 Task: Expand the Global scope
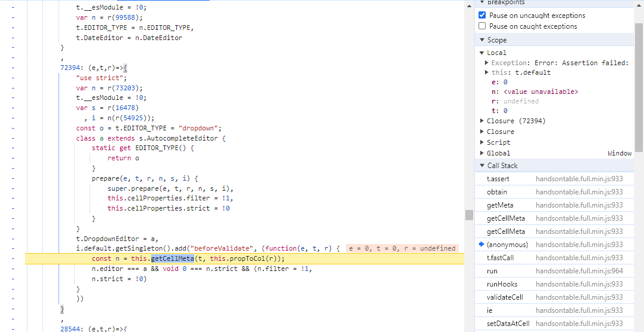[482, 153]
